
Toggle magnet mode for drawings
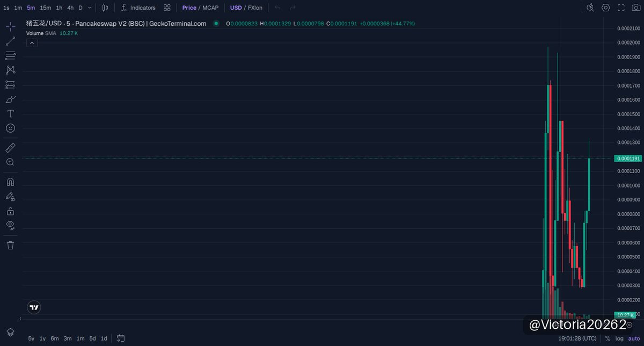pyautogui.click(x=10, y=182)
